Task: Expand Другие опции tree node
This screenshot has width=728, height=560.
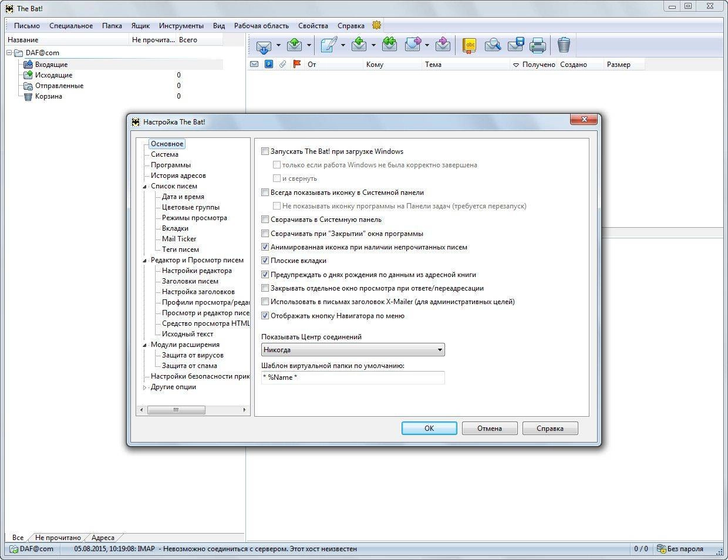Action: (145, 387)
